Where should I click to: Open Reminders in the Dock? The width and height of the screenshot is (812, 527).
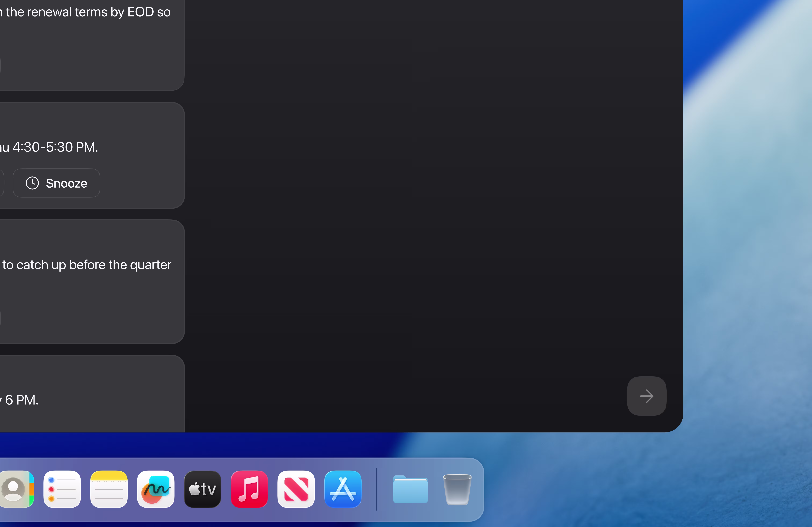pyautogui.click(x=62, y=489)
